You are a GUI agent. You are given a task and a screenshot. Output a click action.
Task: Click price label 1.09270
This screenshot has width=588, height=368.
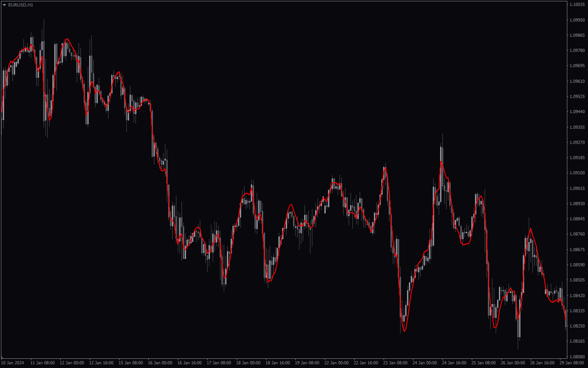click(577, 142)
